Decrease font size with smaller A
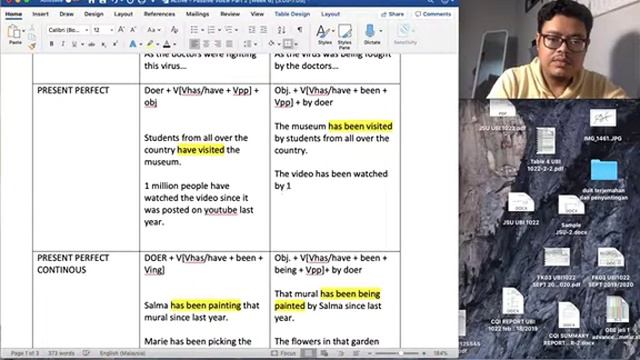 pyautogui.click(x=133, y=30)
